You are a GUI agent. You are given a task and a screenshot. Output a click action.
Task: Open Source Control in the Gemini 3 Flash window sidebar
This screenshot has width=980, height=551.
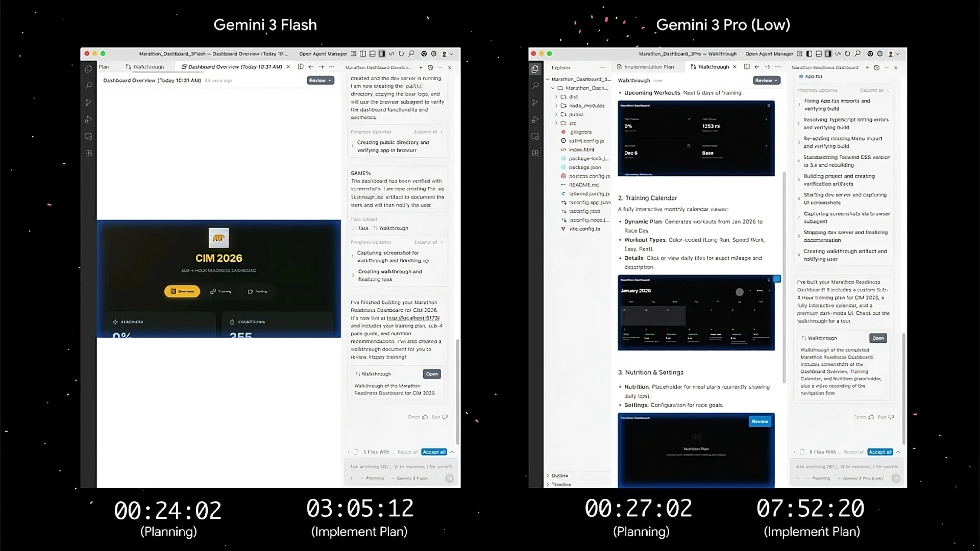(88, 103)
